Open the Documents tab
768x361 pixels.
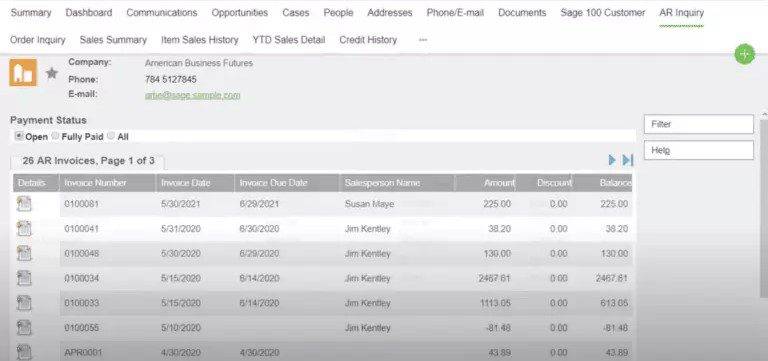point(522,13)
